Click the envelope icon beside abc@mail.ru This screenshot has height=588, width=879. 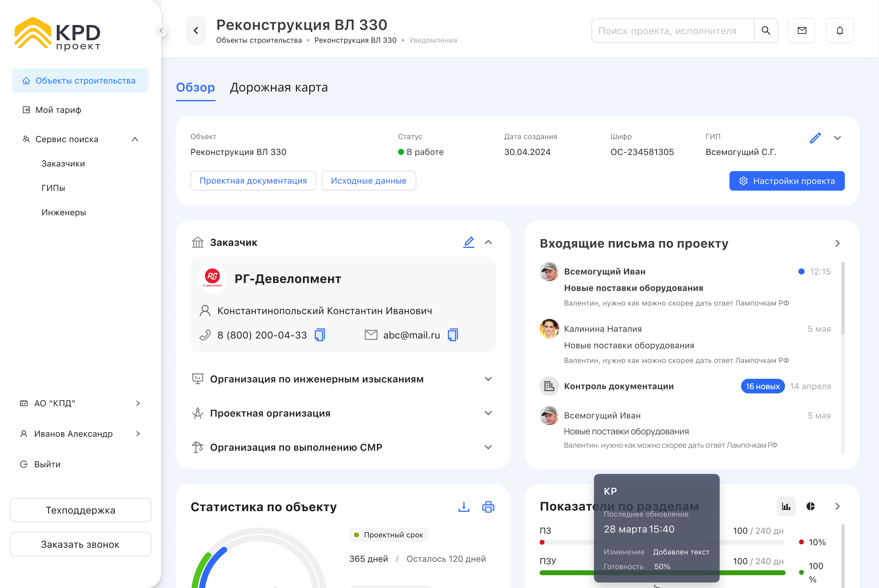point(371,335)
